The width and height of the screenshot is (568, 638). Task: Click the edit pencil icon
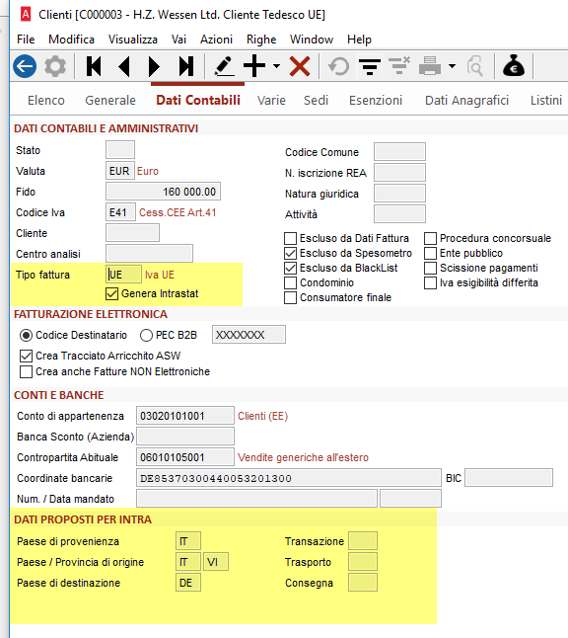(x=224, y=66)
